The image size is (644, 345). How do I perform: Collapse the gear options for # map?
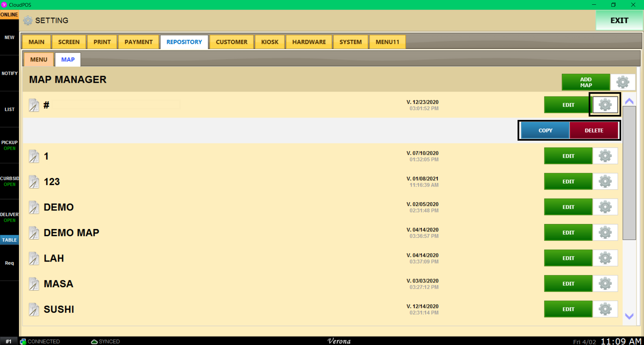point(605,105)
